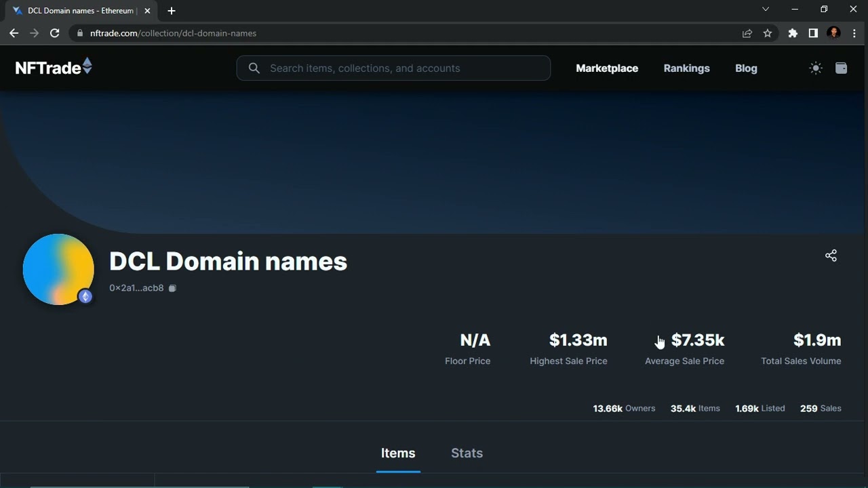Open the Rankings page
This screenshot has width=868, height=488.
[686, 68]
